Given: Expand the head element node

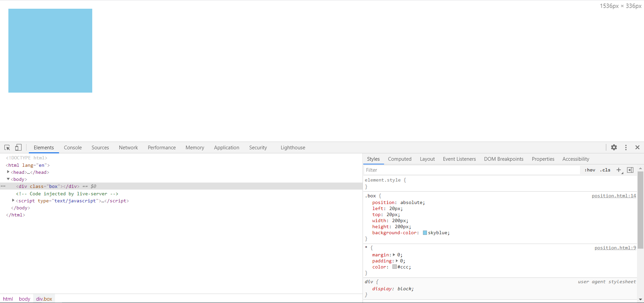Looking at the screenshot, I should click(8, 172).
